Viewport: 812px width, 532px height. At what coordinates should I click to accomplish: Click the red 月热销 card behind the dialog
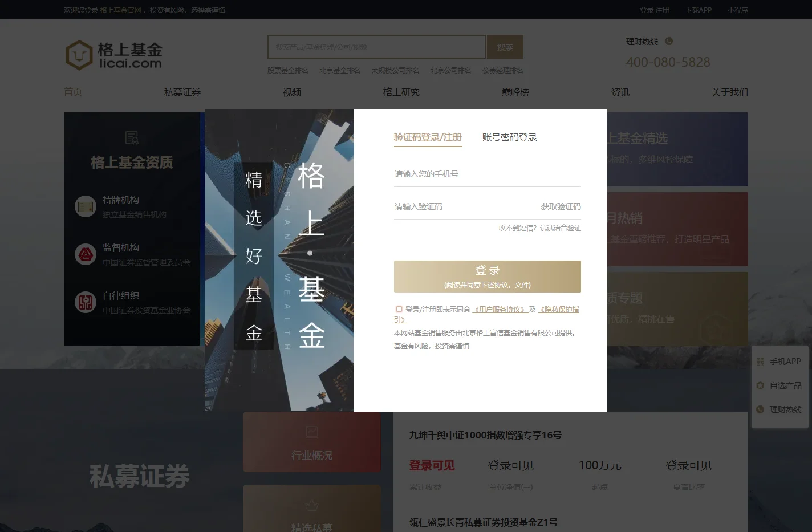coord(677,229)
